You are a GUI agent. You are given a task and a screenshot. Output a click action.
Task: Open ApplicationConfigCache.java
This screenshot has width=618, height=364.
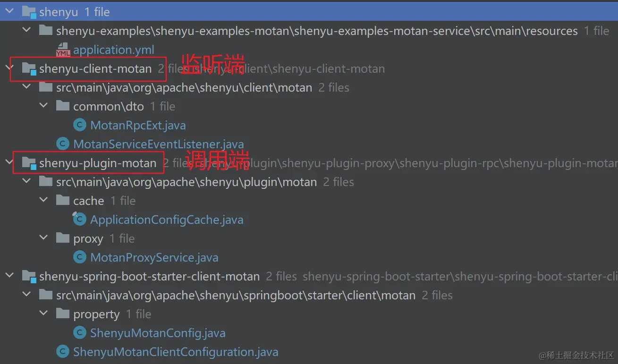point(167,220)
